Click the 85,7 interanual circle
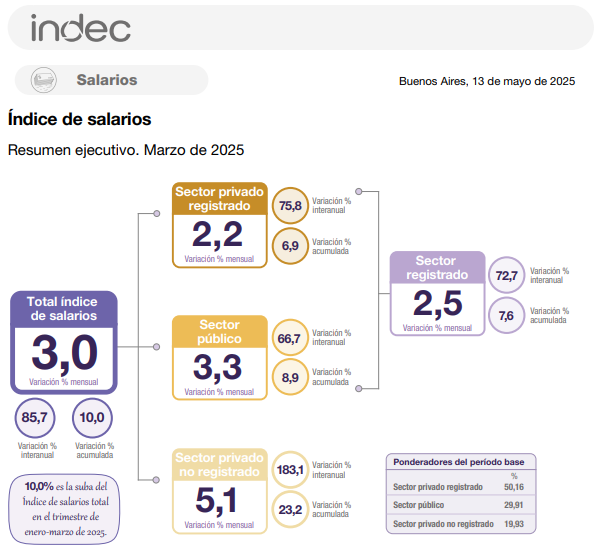 pos(35,418)
